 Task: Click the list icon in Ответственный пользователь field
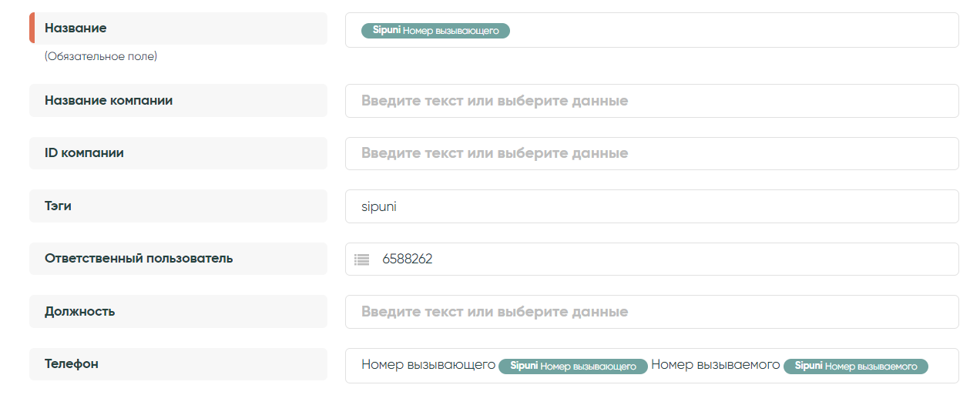(x=361, y=259)
